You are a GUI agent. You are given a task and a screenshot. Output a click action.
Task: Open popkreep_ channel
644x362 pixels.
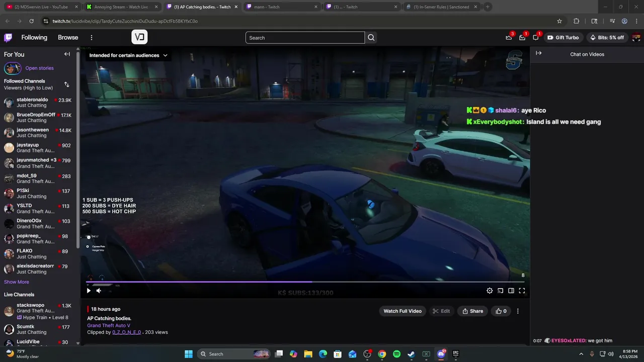click(x=38, y=239)
